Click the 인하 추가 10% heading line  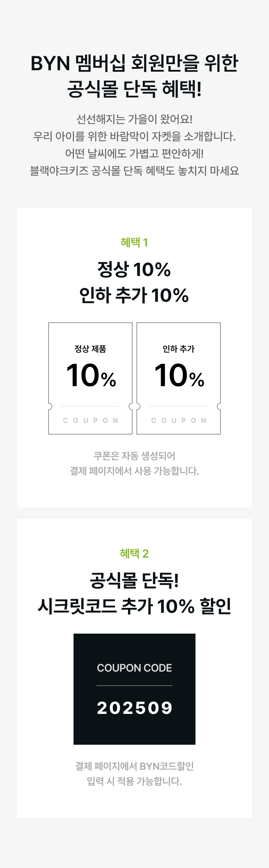(x=134, y=295)
